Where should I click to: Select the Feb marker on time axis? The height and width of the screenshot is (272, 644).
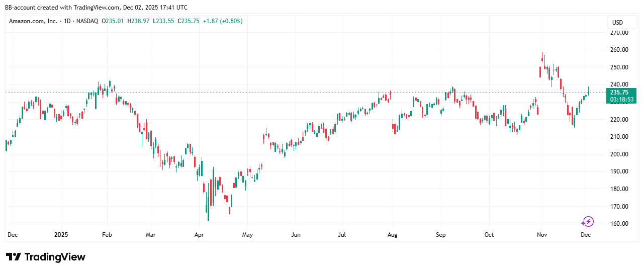click(108, 234)
